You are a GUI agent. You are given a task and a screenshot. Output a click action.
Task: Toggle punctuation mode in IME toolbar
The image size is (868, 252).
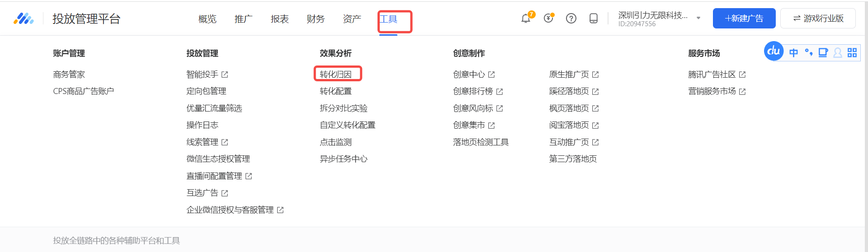pos(808,53)
